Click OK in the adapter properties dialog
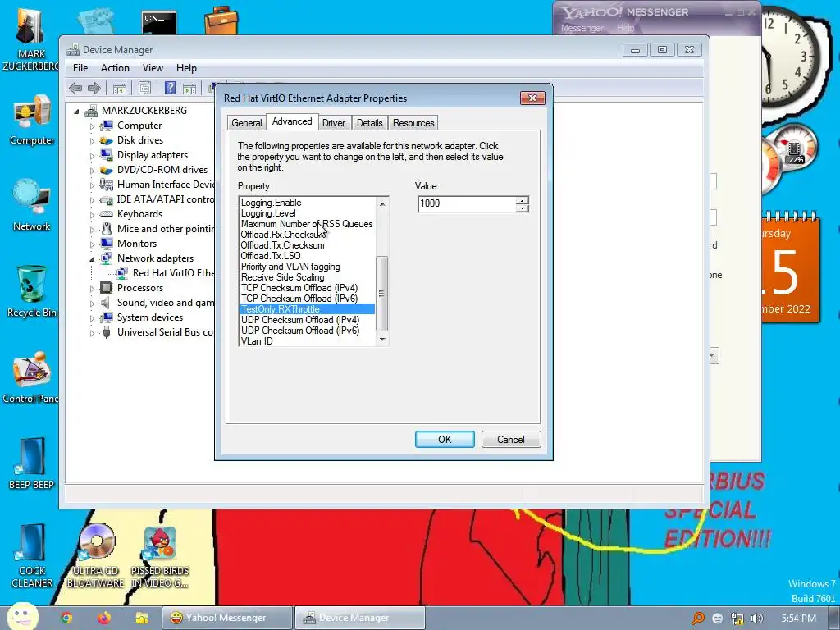This screenshot has height=630, width=840. point(445,440)
